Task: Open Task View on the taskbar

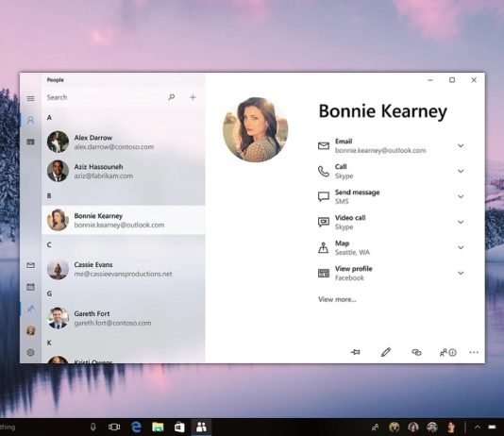Action: pos(114,427)
